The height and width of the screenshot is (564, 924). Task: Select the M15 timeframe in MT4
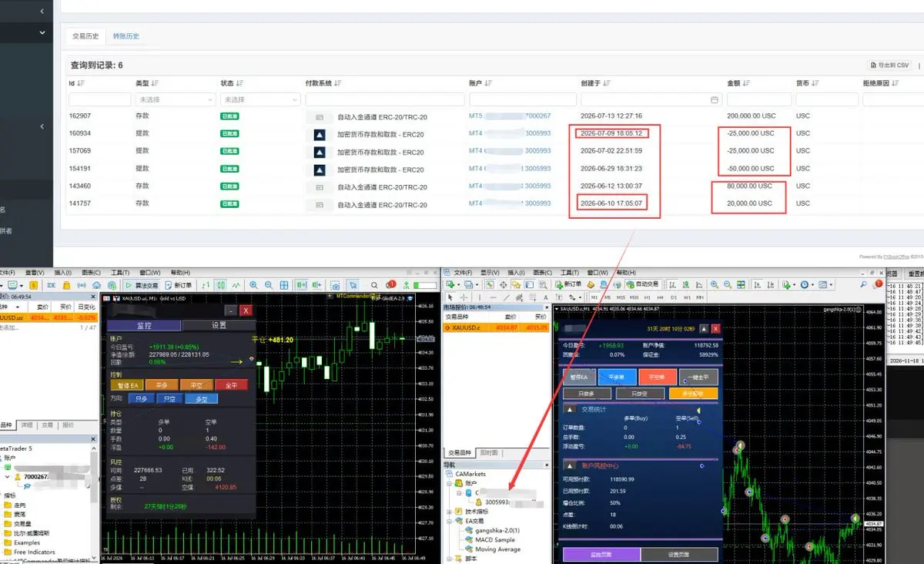pyautogui.click(x=621, y=297)
